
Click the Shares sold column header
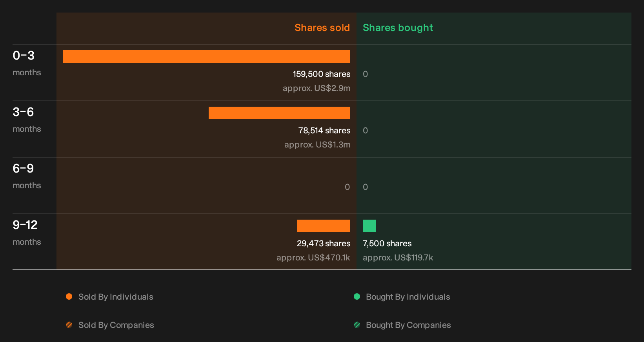pyautogui.click(x=322, y=28)
